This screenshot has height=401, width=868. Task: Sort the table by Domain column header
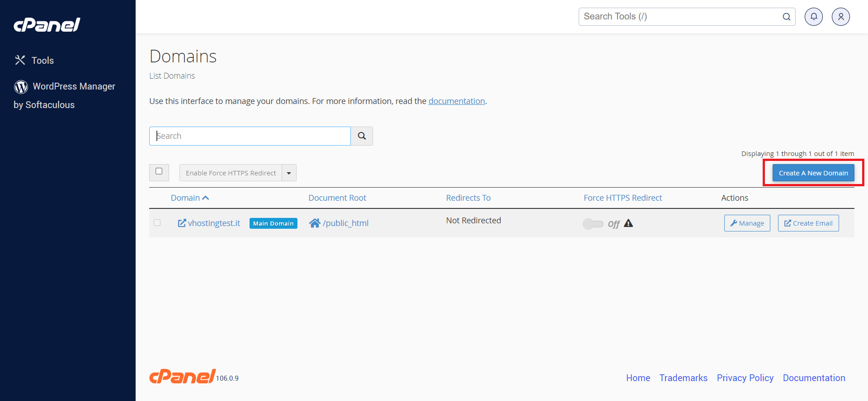[185, 198]
